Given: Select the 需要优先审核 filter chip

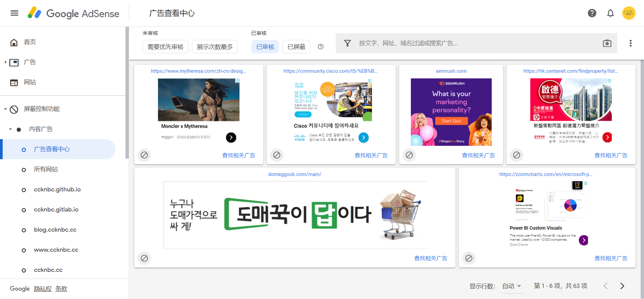Looking at the screenshot, I should pyautogui.click(x=165, y=47).
